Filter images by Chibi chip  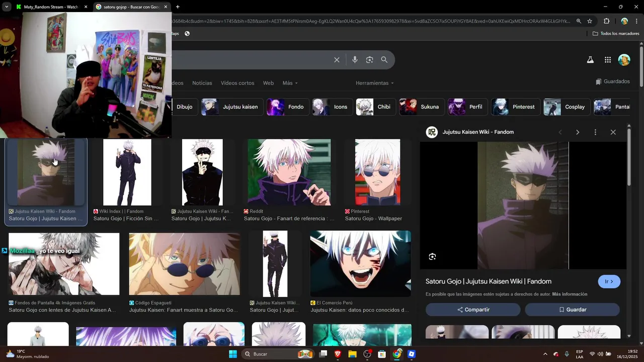(x=375, y=107)
